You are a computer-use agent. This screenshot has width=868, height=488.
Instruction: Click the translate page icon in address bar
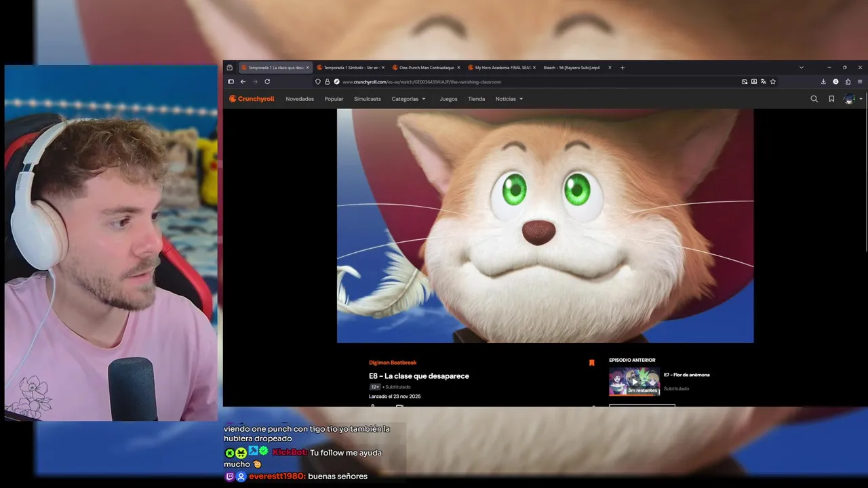pyautogui.click(x=763, y=81)
